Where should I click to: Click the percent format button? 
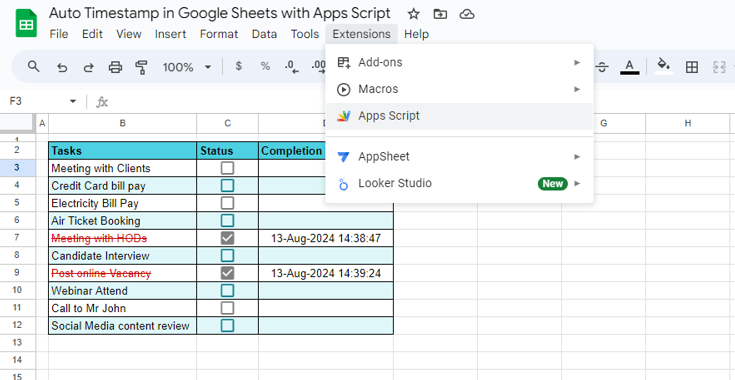[x=265, y=67]
